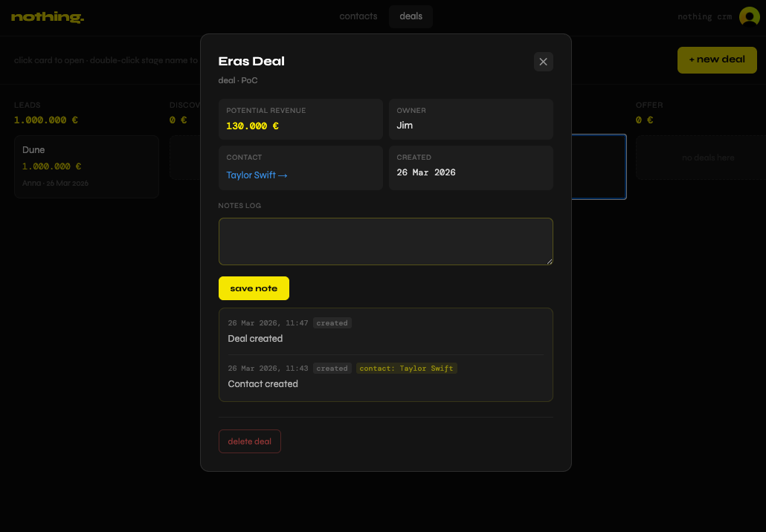Viewport: 766px width, 532px height.
Task: Click the LEADS total 1.000.000 €
Action: [46, 120]
